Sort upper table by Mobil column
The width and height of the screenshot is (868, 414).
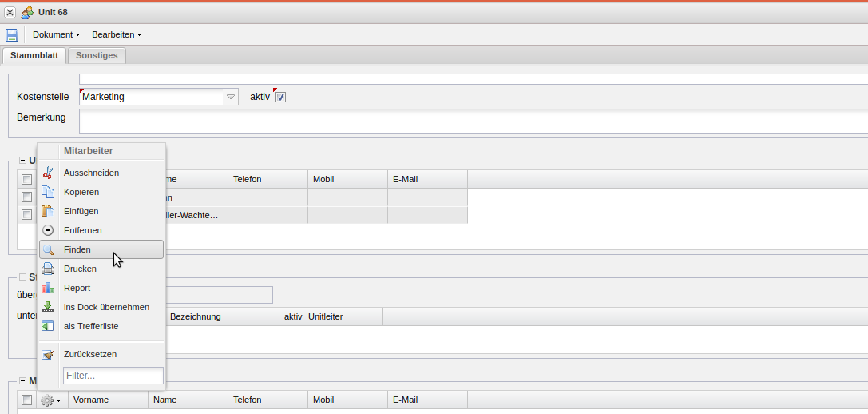pyautogui.click(x=347, y=179)
